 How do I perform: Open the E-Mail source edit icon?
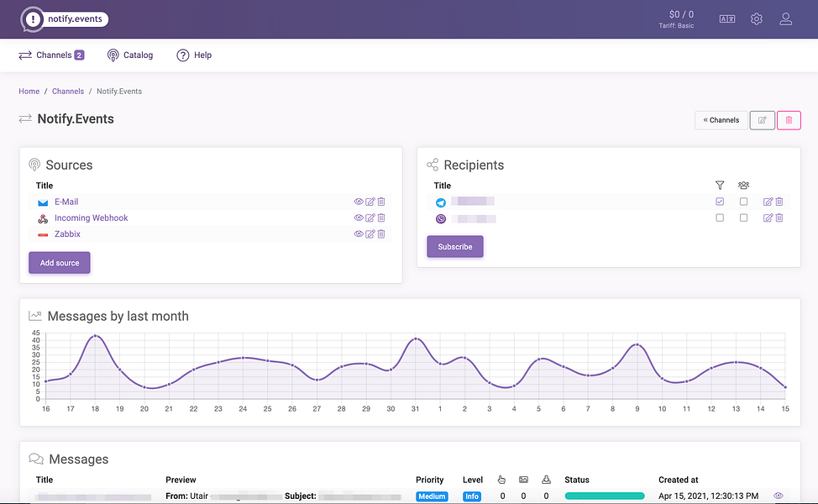(x=370, y=202)
